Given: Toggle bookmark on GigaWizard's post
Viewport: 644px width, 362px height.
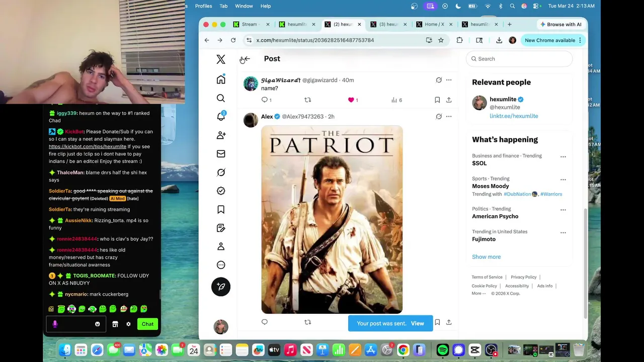Looking at the screenshot, I should (x=437, y=100).
